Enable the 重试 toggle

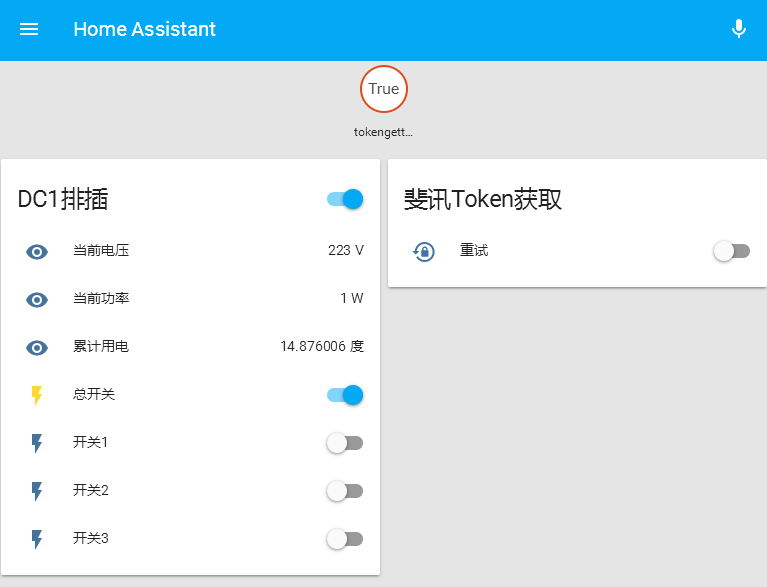pyautogui.click(x=732, y=251)
